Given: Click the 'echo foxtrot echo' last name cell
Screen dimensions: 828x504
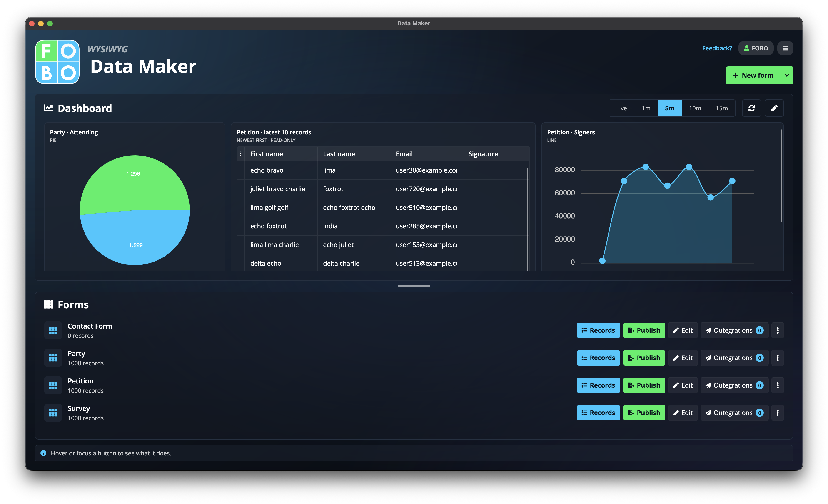Looking at the screenshot, I should tap(354, 208).
